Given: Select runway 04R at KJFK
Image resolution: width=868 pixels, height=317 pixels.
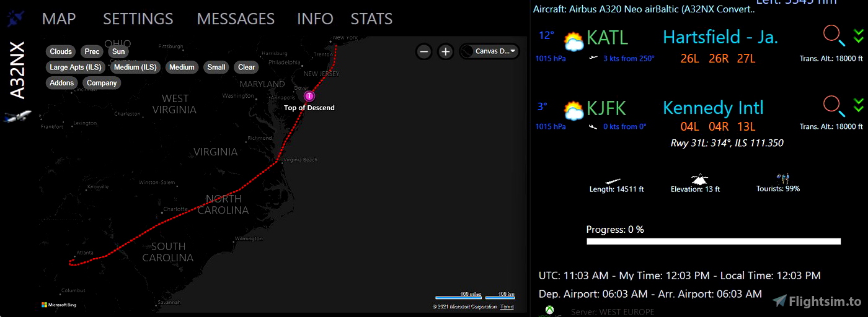Looking at the screenshot, I should click(x=718, y=127).
